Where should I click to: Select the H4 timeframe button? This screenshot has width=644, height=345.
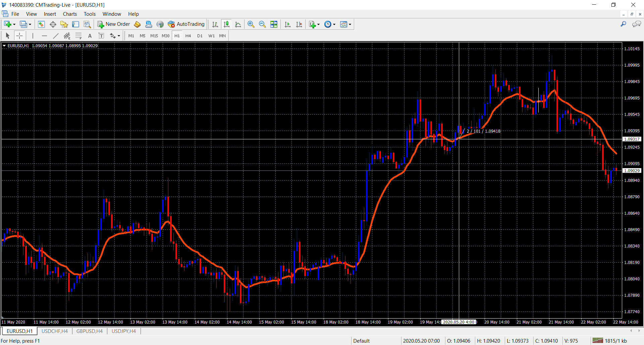[188, 36]
